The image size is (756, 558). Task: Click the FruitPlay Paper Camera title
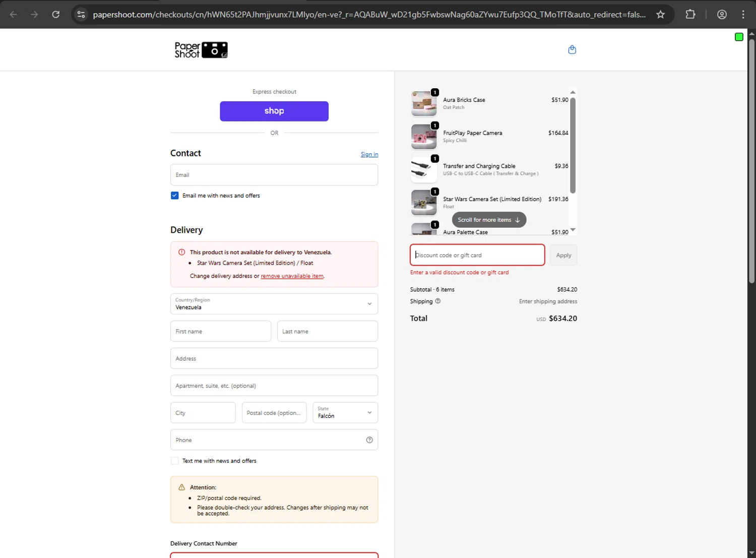point(472,133)
